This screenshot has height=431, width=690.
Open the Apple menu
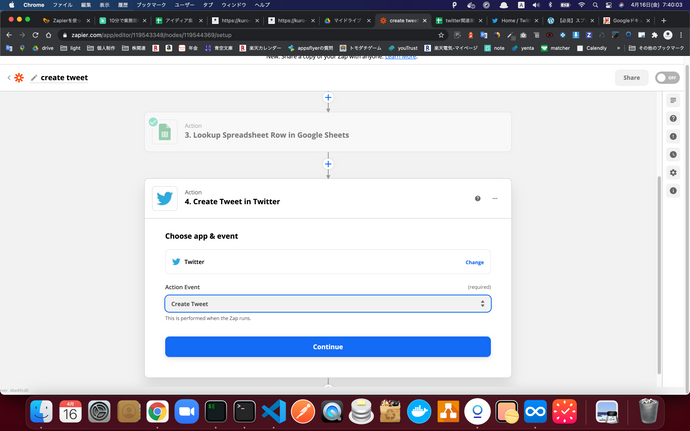[11, 5]
